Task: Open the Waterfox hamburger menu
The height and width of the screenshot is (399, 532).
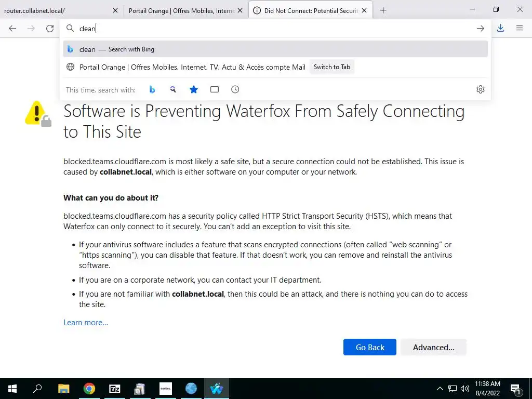Action: (x=520, y=28)
